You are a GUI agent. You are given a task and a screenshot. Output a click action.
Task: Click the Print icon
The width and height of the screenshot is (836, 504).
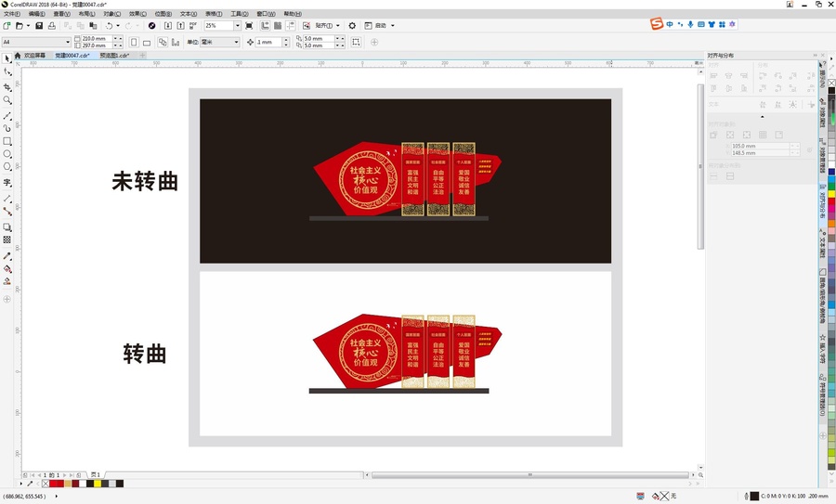52,26
